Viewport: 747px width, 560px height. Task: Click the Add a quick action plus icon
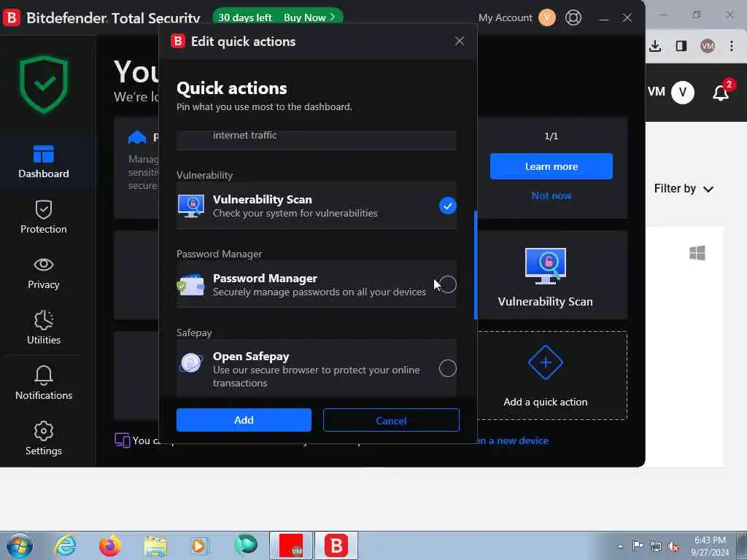[x=546, y=363]
